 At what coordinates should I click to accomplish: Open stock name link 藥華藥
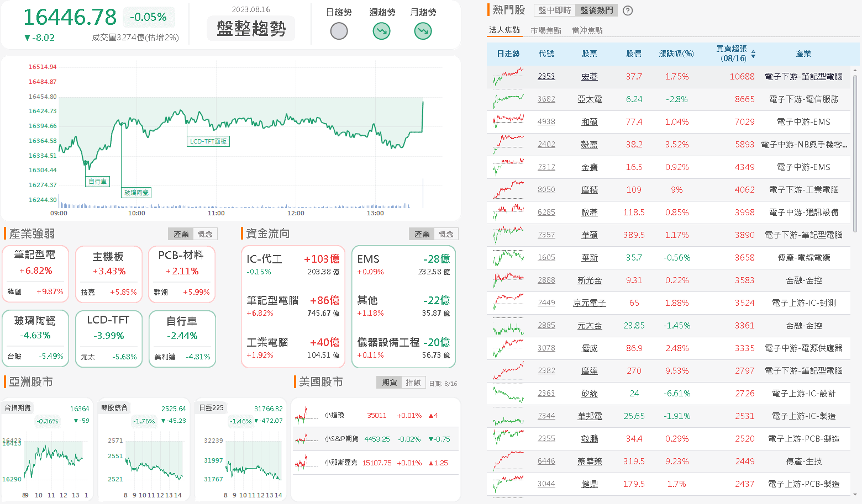590,461
